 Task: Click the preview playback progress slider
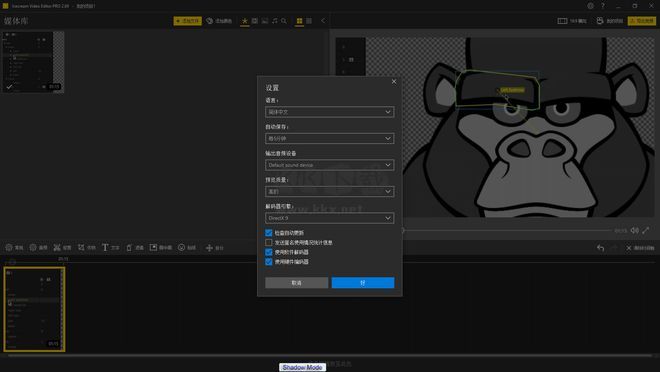pos(506,230)
